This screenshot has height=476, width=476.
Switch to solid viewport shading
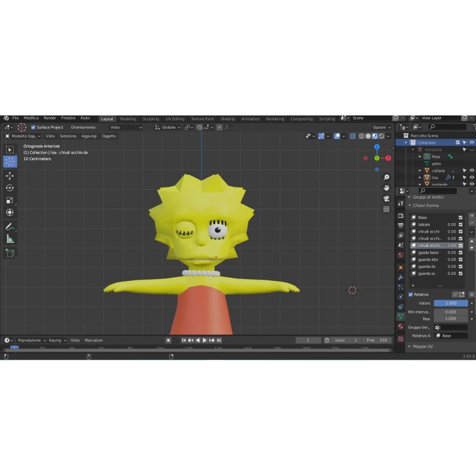368,136
